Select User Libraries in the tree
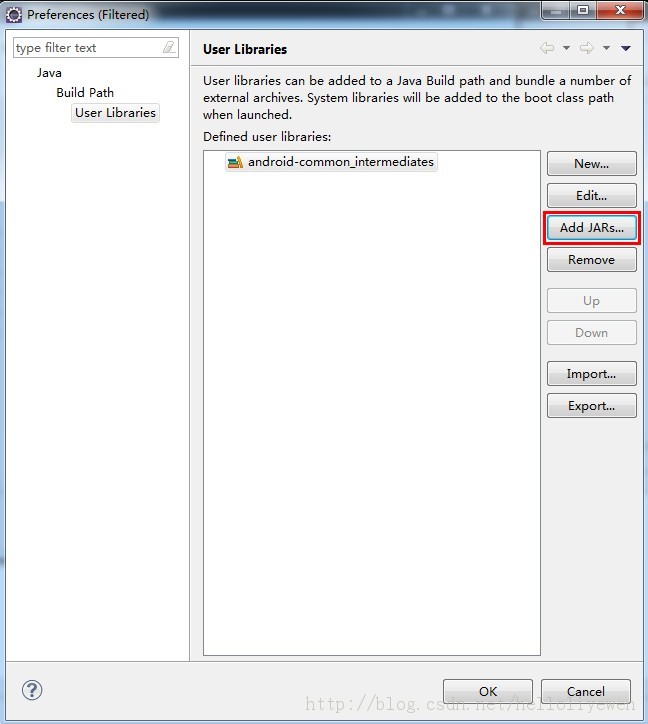 (115, 113)
